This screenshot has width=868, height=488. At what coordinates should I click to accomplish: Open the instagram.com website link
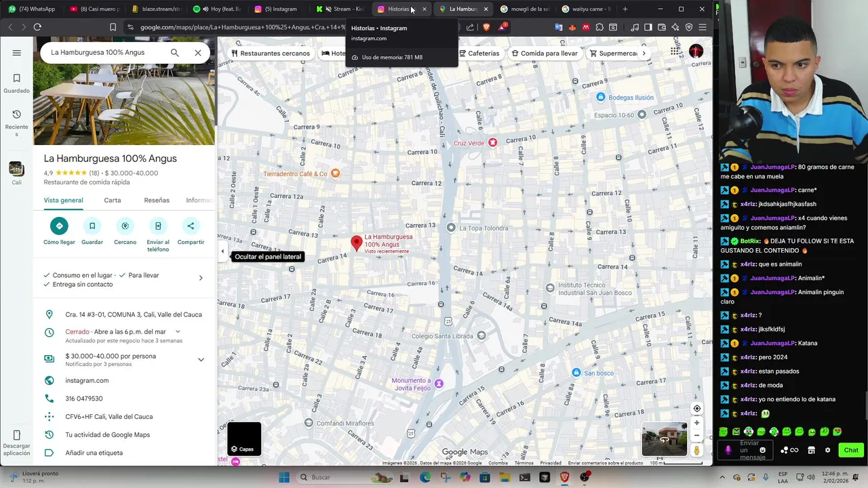(87, 380)
